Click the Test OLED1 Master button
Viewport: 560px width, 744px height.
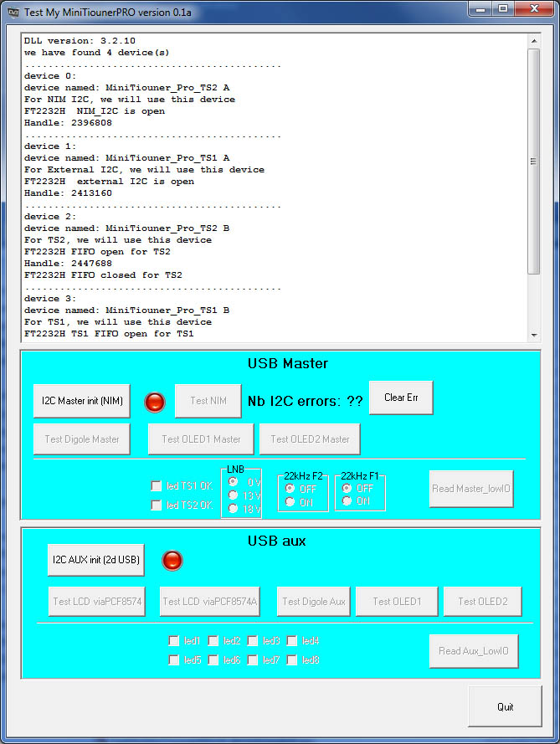click(201, 439)
